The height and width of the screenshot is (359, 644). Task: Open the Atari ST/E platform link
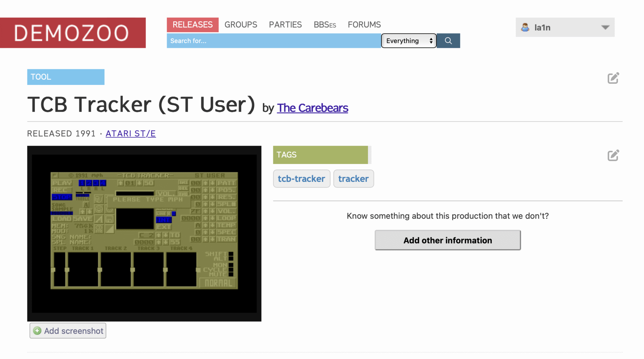(x=130, y=134)
